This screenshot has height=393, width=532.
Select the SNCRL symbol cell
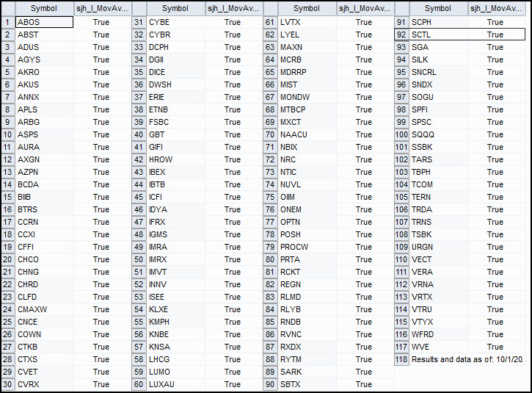pyautogui.click(x=438, y=72)
